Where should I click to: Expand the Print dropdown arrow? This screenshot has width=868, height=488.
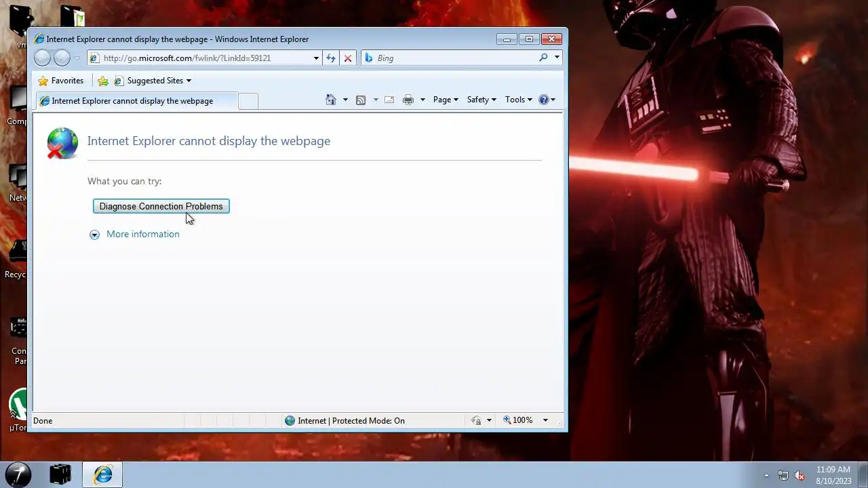pyautogui.click(x=422, y=100)
